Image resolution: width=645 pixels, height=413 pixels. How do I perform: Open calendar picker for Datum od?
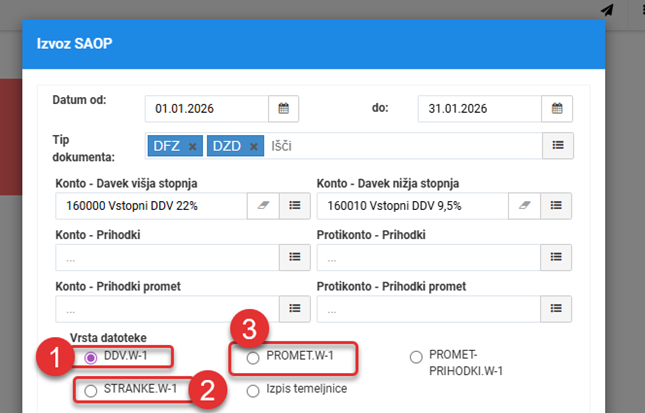tap(283, 109)
